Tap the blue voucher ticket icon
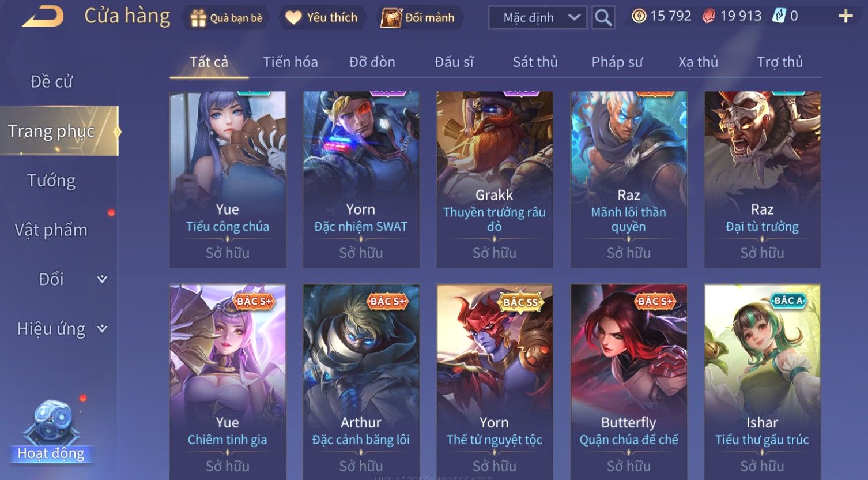Image resolution: width=868 pixels, height=480 pixels. (x=779, y=16)
